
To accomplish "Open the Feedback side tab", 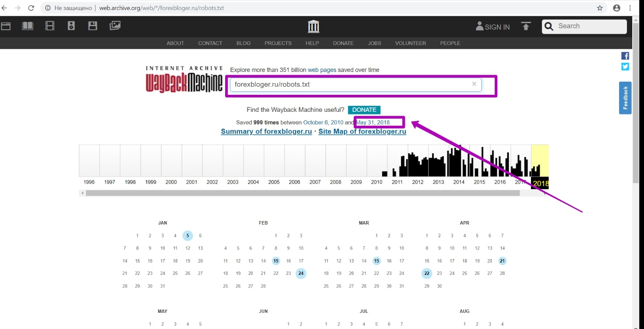I will 625,98.
